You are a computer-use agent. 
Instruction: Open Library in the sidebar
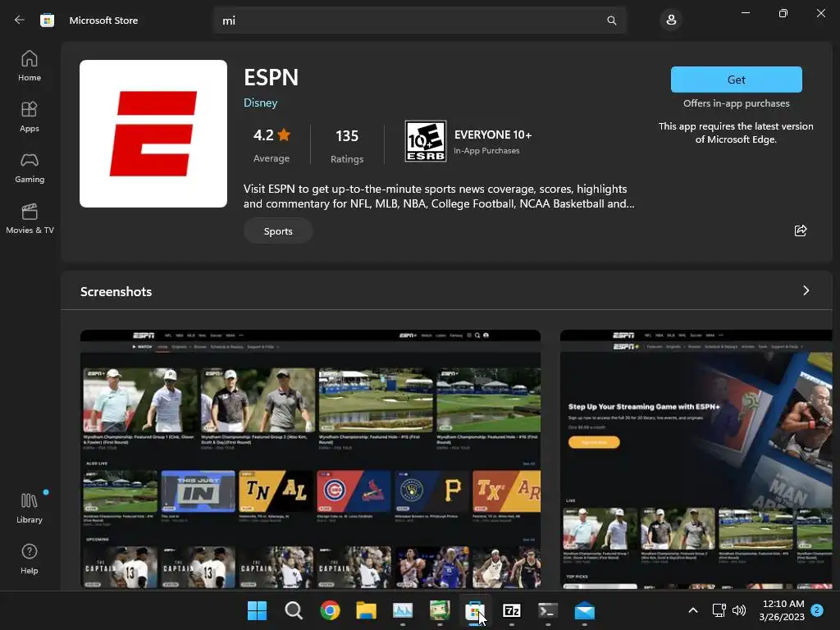click(30, 509)
